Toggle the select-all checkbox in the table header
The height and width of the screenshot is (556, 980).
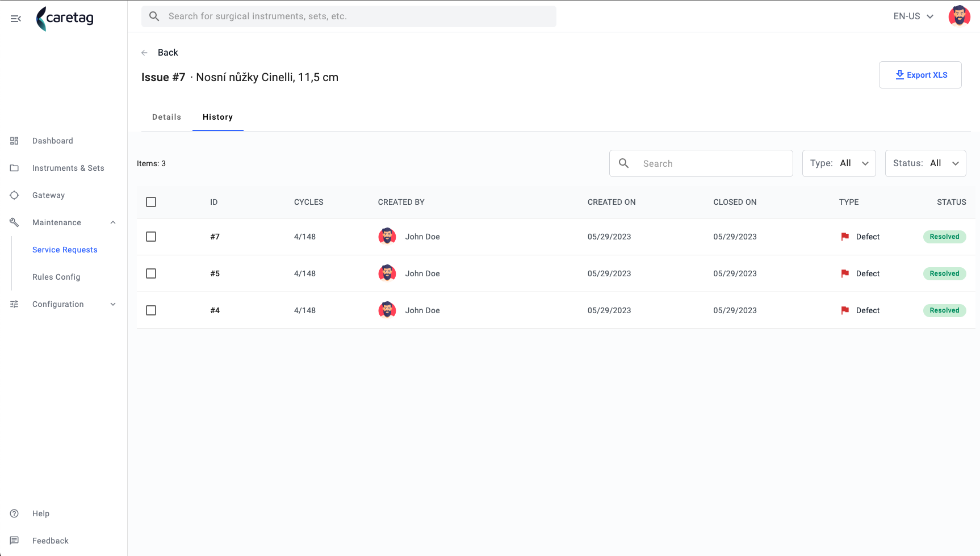coord(151,202)
